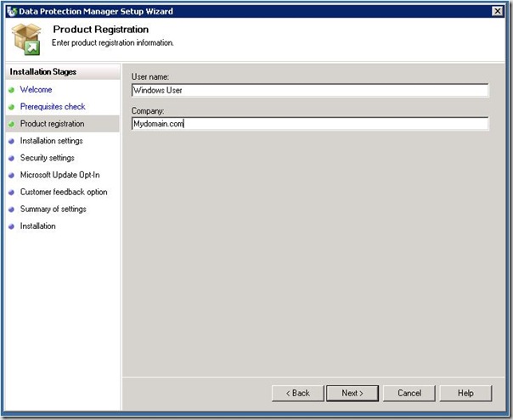This screenshot has height=420, width=513.
Task: Click the 'User name:' label
Action: (150, 77)
